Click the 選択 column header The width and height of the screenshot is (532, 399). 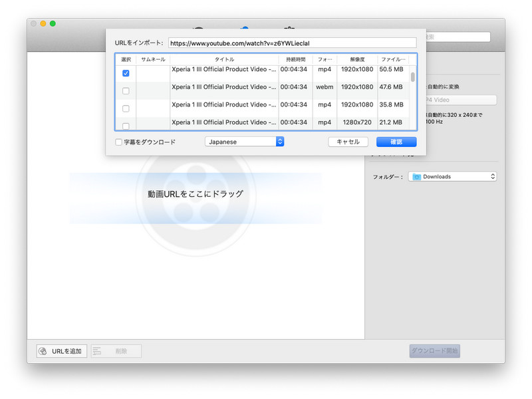pos(126,59)
